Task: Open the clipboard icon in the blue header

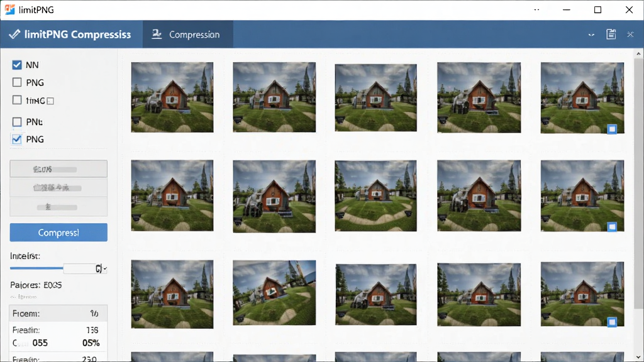Action: [x=611, y=34]
